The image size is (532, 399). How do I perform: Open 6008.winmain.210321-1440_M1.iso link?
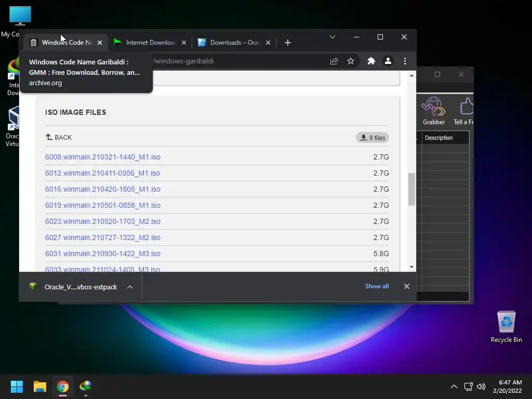(x=103, y=157)
